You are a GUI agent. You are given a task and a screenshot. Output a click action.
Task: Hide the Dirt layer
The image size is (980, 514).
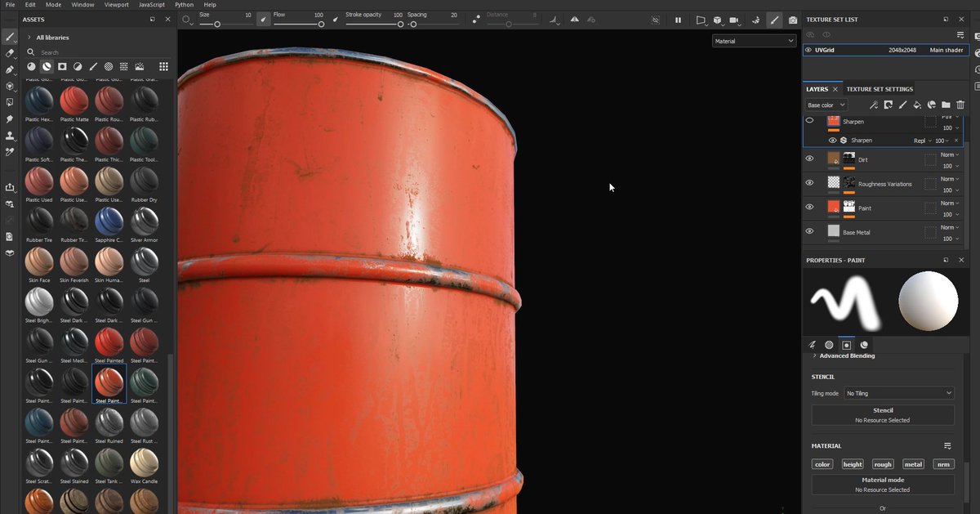(809, 159)
